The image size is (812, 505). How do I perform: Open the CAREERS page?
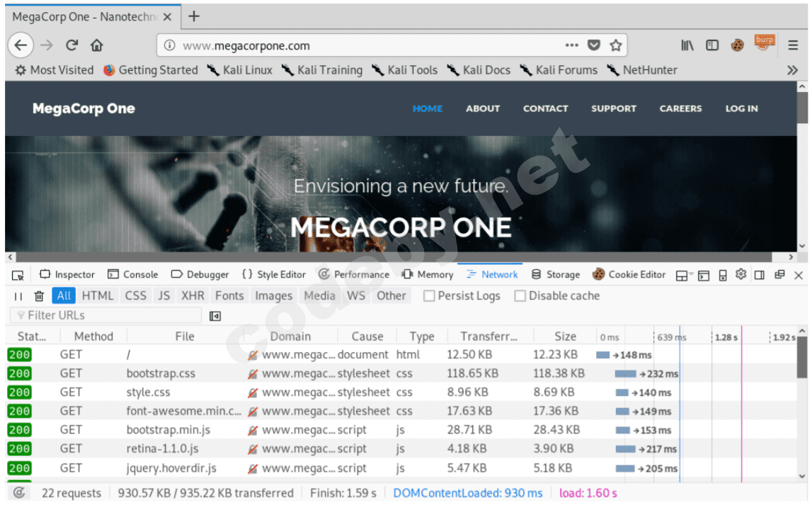[680, 109]
